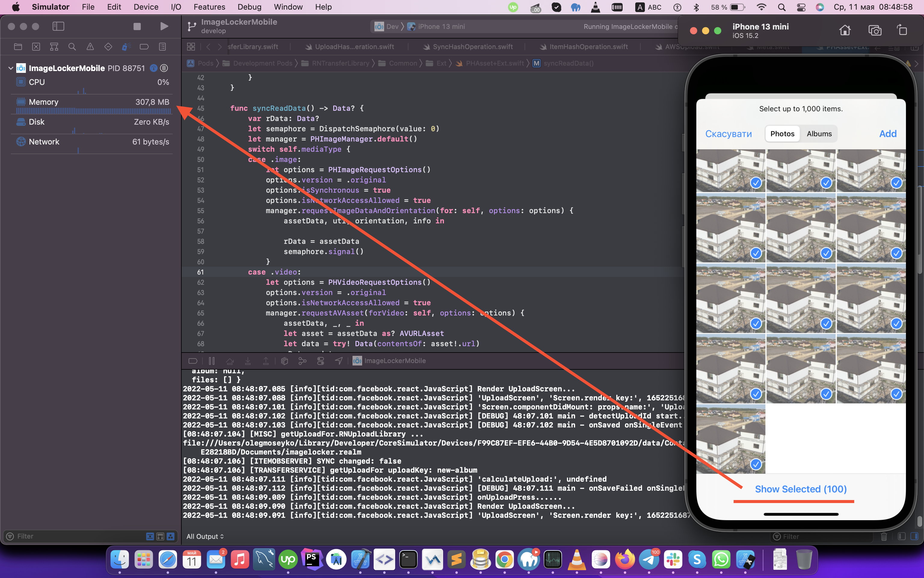Open the Breakpoint navigator tag icon

pyautogui.click(x=144, y=47)
